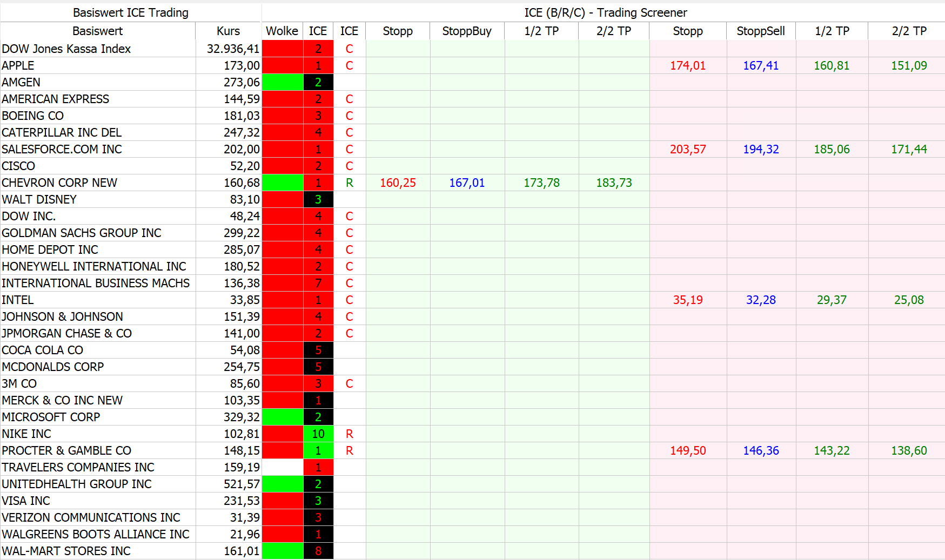Select the VISA INC row name
Screen dimensions: 945x560
tap(26, 501)
